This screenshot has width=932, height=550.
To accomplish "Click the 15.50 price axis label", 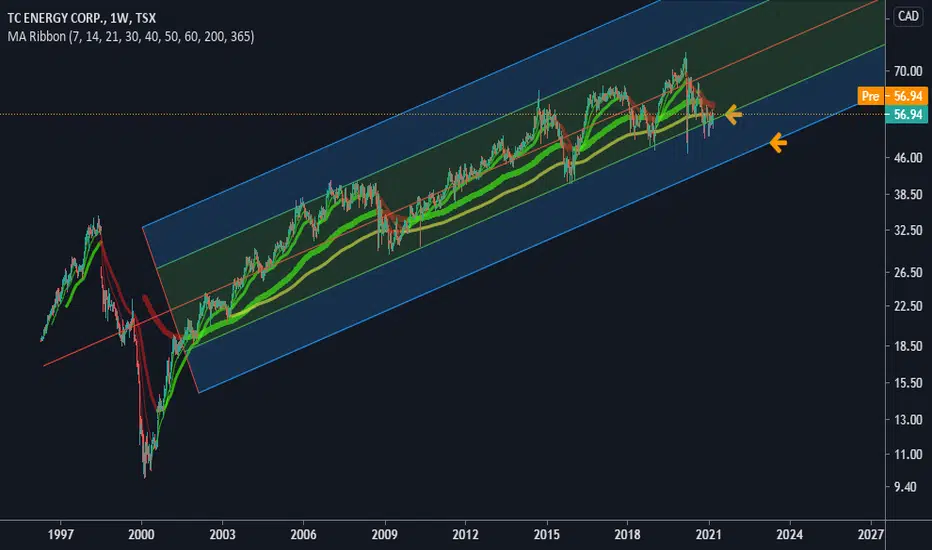I will [908, 383].
